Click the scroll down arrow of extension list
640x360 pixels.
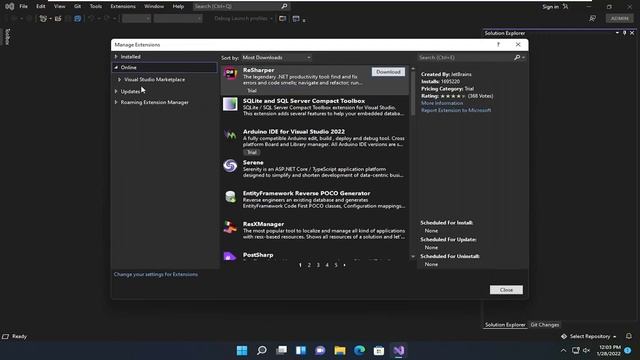point(413,256)
